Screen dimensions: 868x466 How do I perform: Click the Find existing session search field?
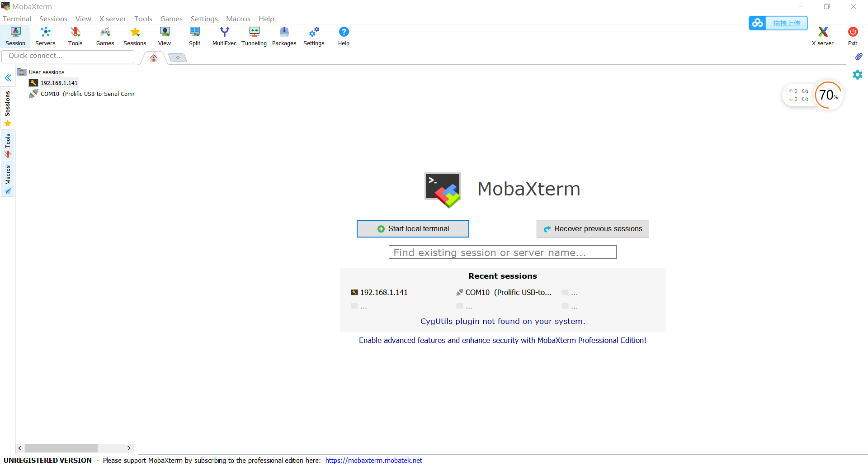coord(502,252)
